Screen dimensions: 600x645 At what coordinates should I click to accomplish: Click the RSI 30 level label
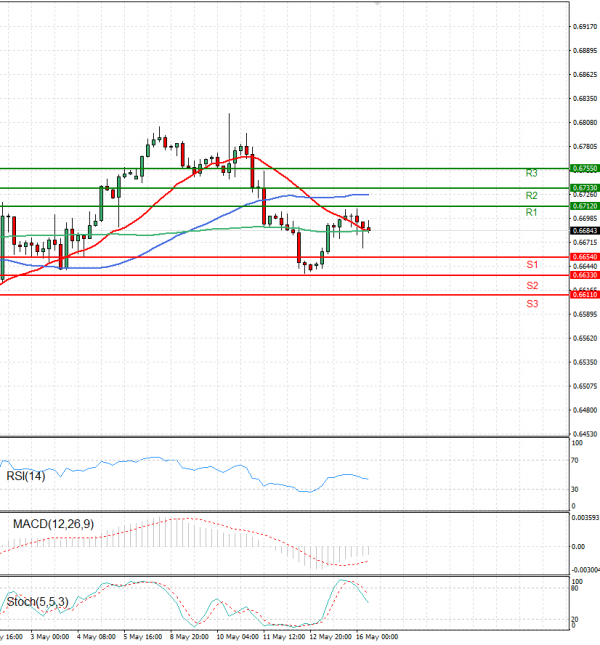point(575,490)
